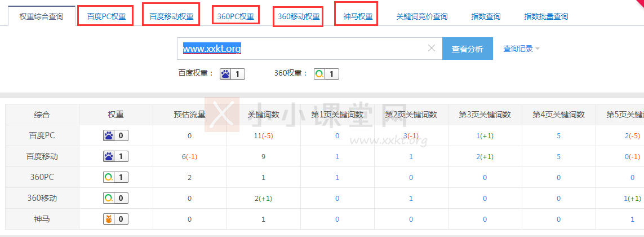Click 360移动 page-5 keyword count 1(+1)
Viewport: 644px width, 237px height.
[x=633, y=198]
